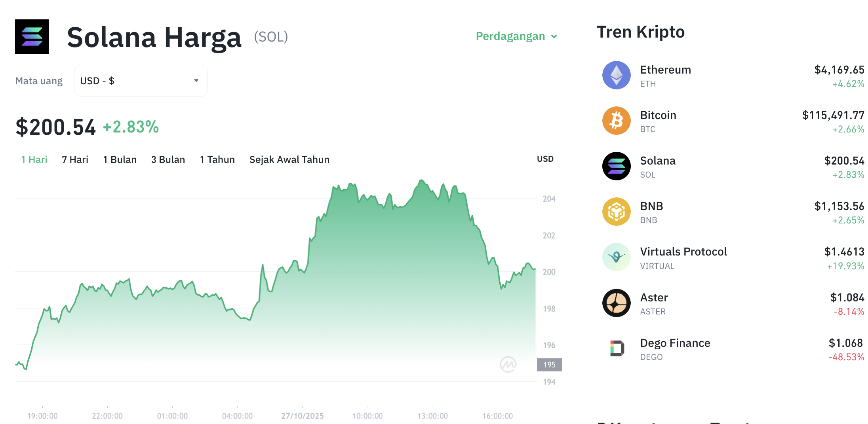The image size is (868, 424).
Task: Click the 195 price marker on axis
Action: tap(549, 365)
